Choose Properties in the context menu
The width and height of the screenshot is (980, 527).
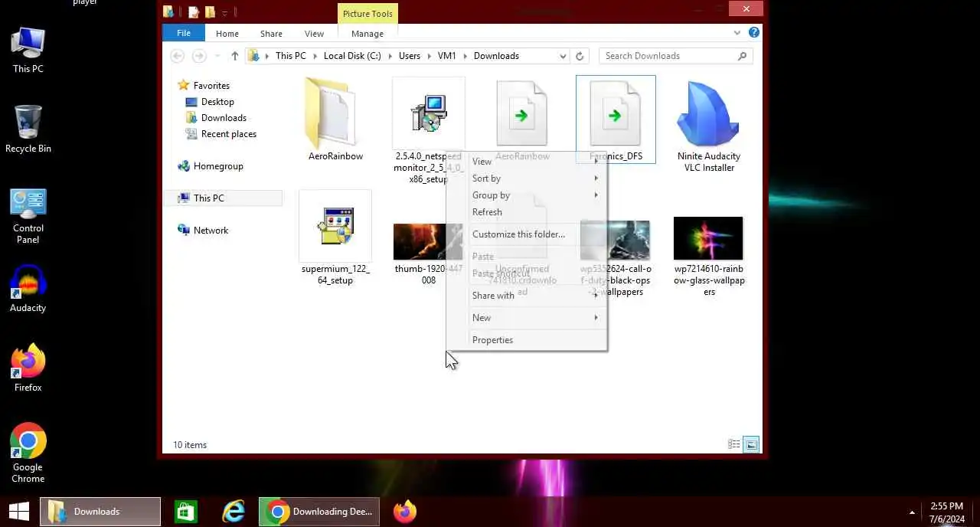point(528,340)
